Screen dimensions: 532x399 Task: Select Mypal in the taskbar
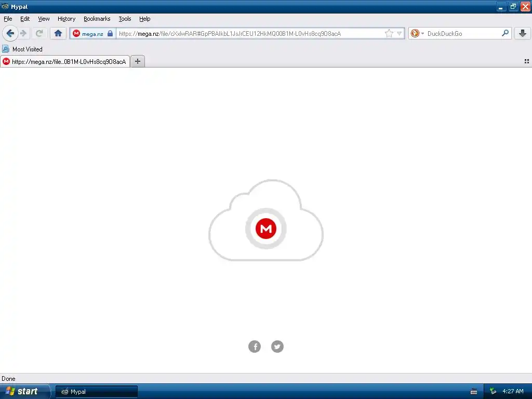click(97, 392)
